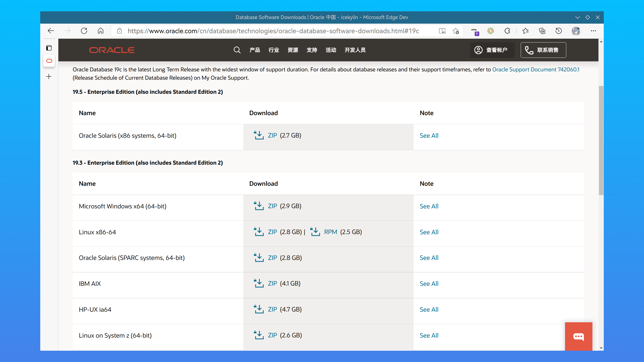Click the page vertical scrollbar thumb
644x362 pixels.
pos(601,140)
